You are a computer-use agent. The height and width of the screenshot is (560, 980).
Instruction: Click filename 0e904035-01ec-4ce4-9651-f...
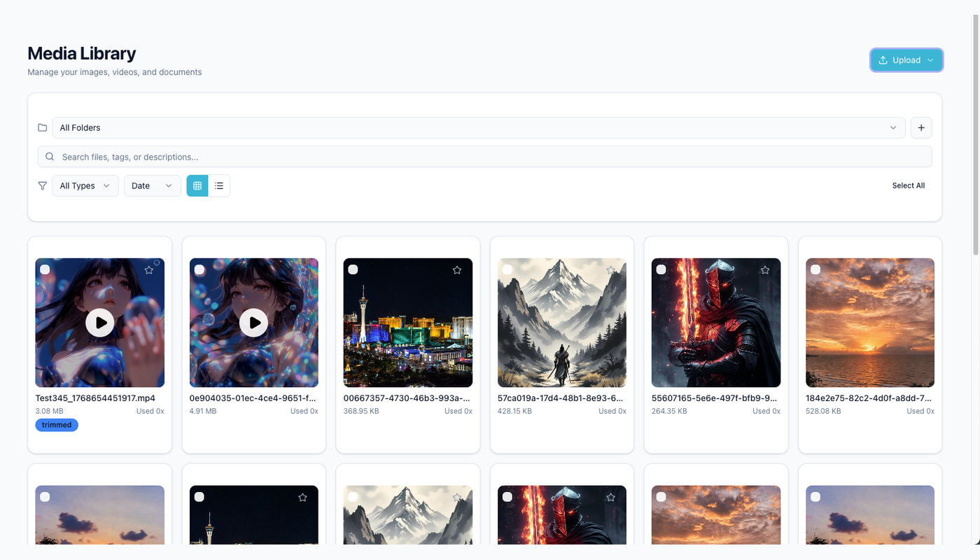click(254, 398)
